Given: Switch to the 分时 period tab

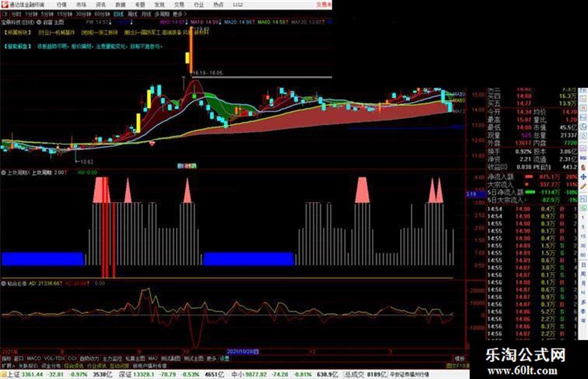Looking at the screenshot, I should click(x=16, y=14).
